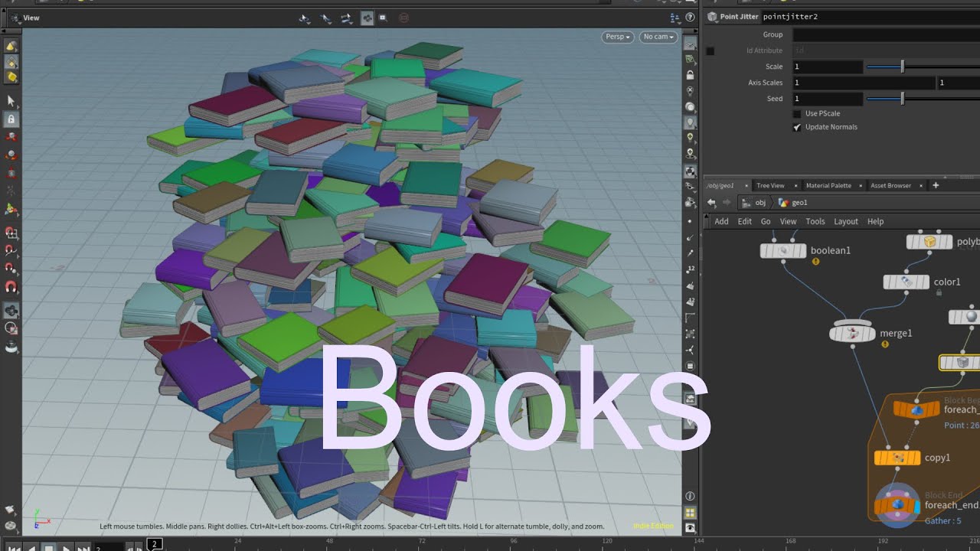Enable the Use PScale checkbox
The image size is (980, 551).
(797, 113)
